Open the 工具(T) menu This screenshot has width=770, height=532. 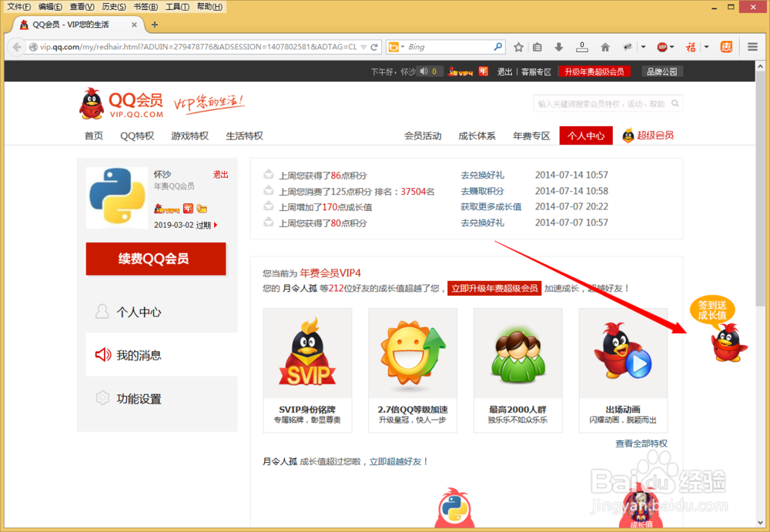pyautogui.click(x=177, y=6)
